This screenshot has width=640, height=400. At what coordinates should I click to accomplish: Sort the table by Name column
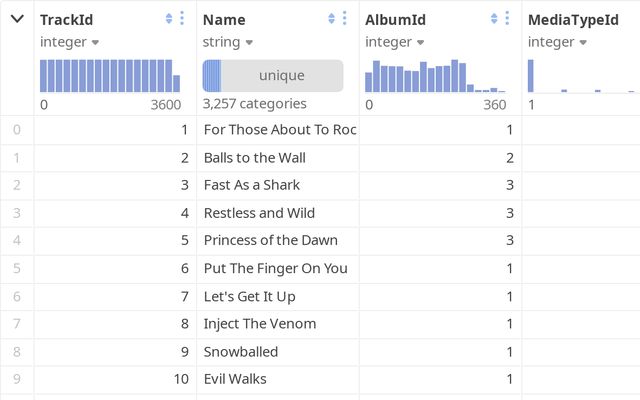331,19
